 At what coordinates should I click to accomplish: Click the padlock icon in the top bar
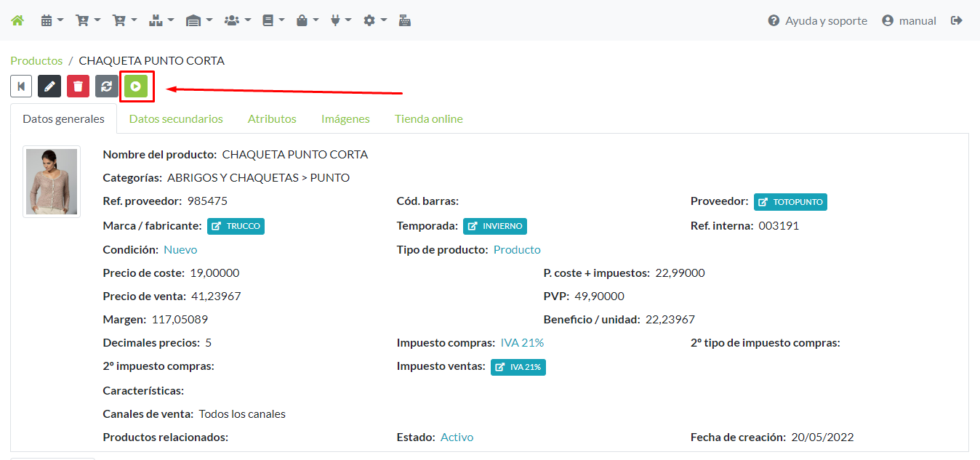pos(302,20)
